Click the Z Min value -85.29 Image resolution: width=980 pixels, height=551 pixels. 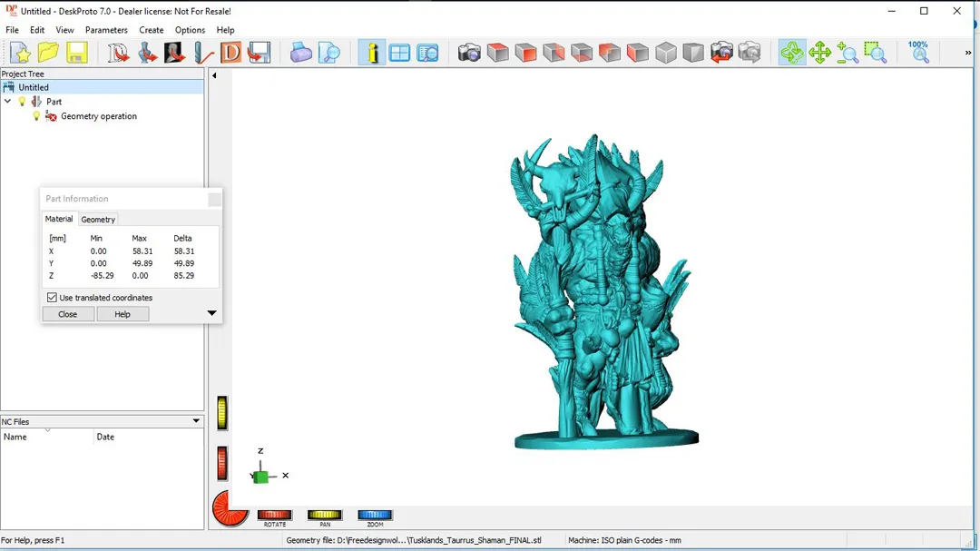[103, 275]
